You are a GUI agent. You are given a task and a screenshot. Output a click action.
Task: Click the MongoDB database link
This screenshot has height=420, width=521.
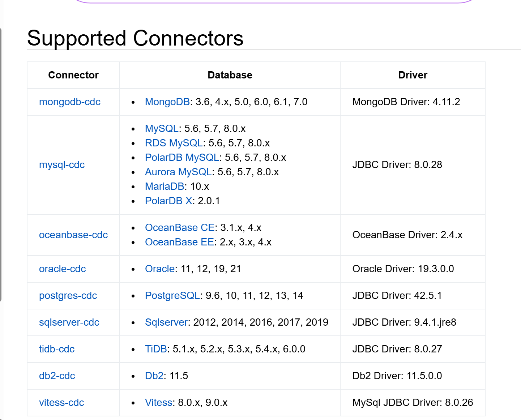pyautogui.click(x=167, y=102)
